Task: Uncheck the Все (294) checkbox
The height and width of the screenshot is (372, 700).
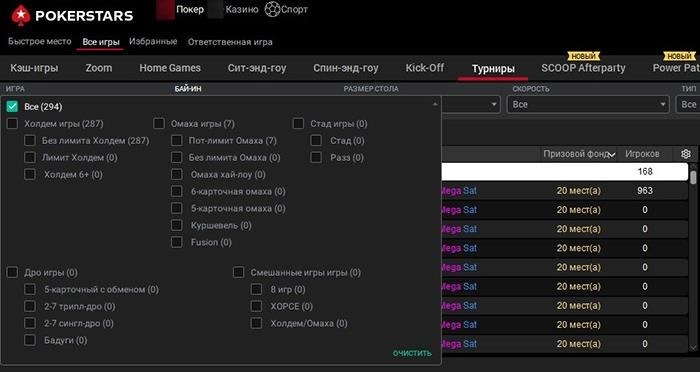Action: click(12, 107)
